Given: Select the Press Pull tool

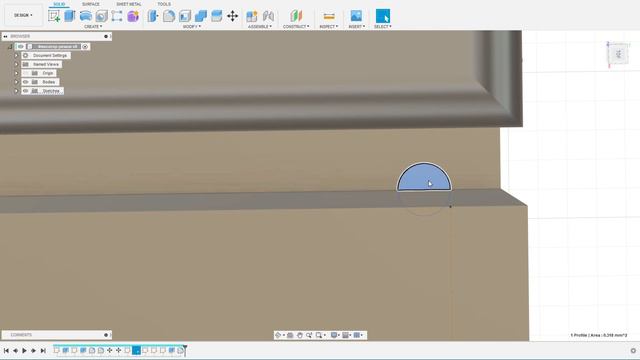Looking at the screenshot, I should pos(153,16).
